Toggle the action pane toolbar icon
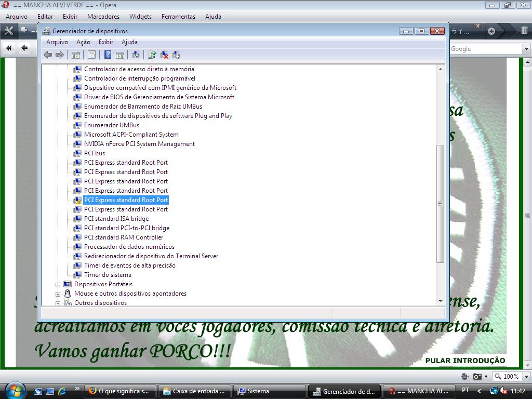The image size is (532, 399). [x=120, y=55]
